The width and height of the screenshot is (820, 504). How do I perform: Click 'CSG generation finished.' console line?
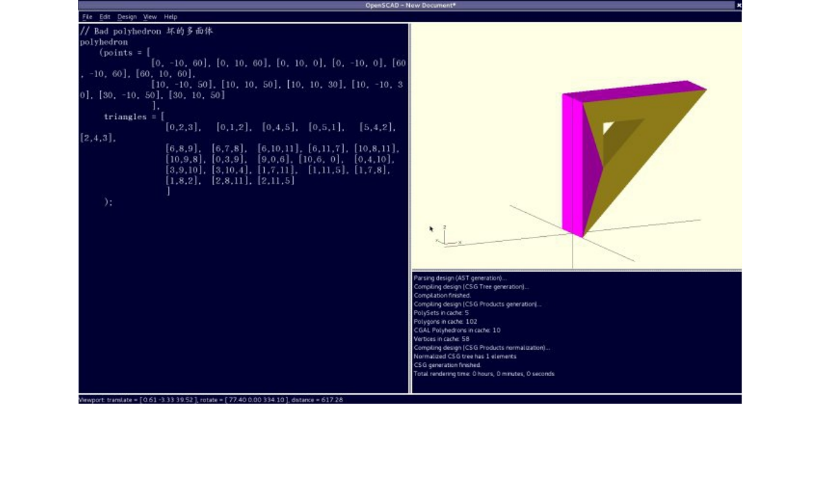coord(447,365)
